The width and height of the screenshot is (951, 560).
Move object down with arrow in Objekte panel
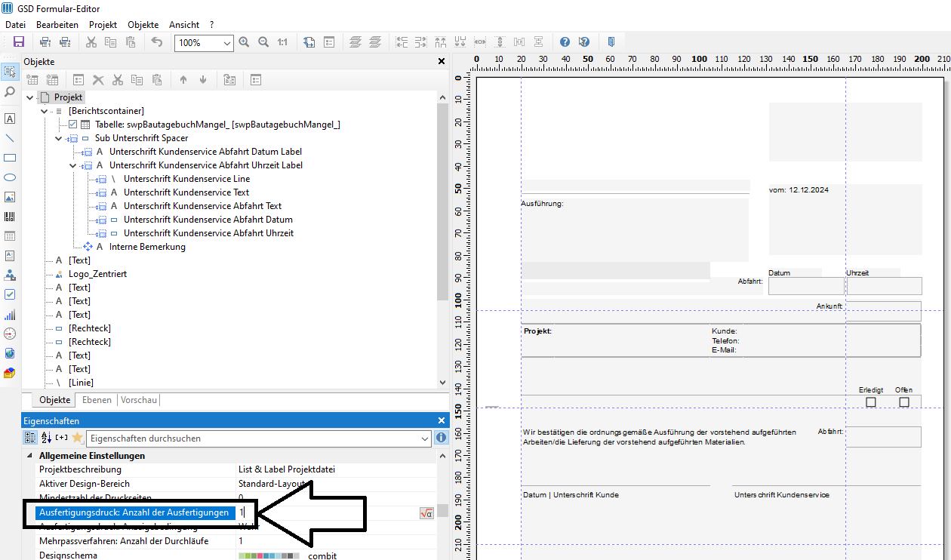(203, 79)
